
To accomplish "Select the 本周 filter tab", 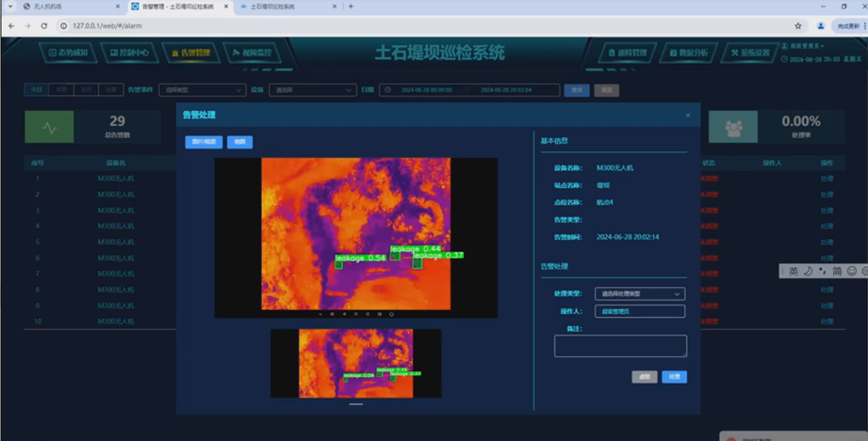I will point(61,89).
